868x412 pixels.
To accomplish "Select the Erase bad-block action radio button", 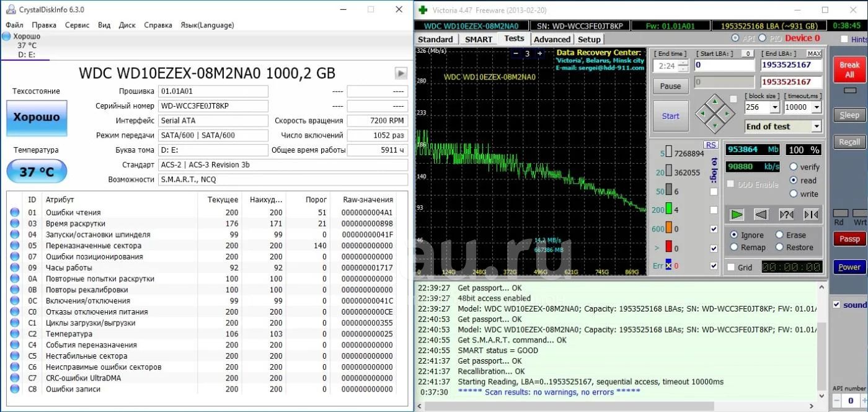I will coord(779,235).
